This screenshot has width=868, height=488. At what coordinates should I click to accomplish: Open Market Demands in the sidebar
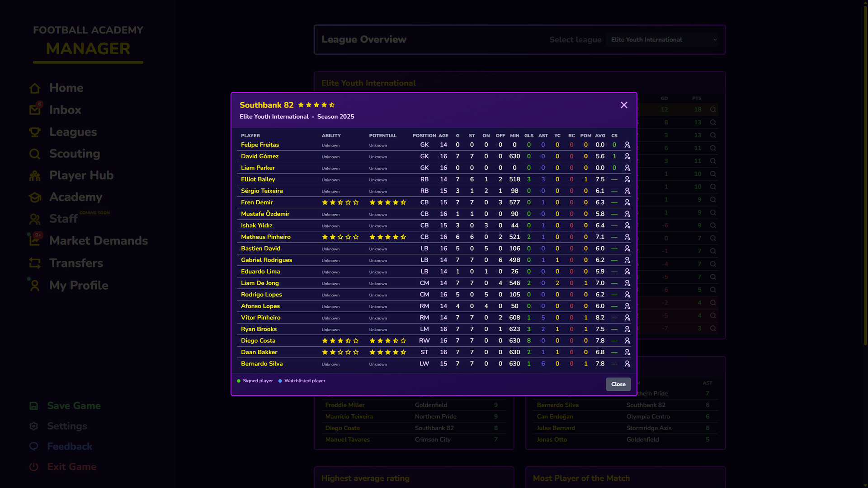coord(98,240)
